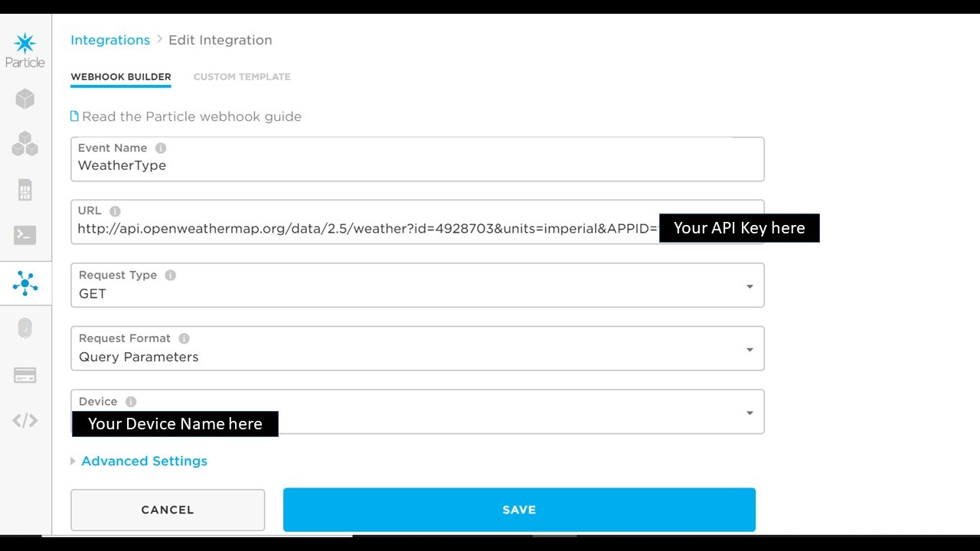
Task: Click info icon next to URL
Action: pyautogui.click(x=115, y=211)
